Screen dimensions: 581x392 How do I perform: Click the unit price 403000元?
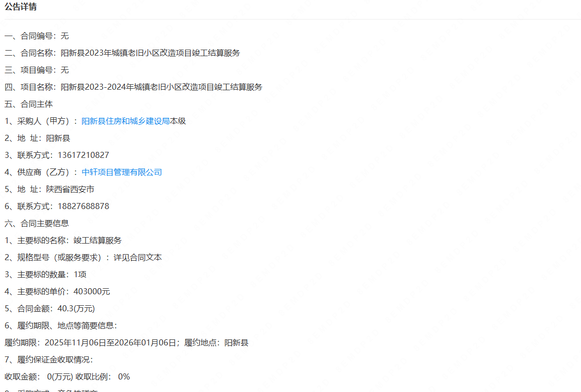92,292
